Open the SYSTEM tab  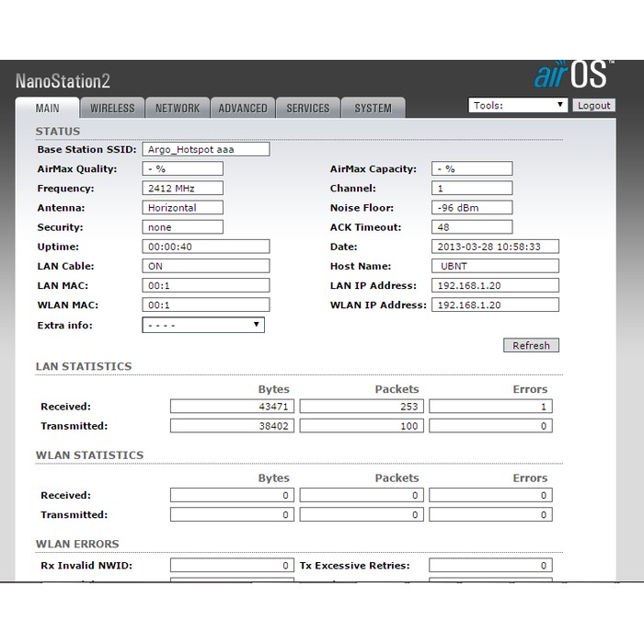pos(373,108)
